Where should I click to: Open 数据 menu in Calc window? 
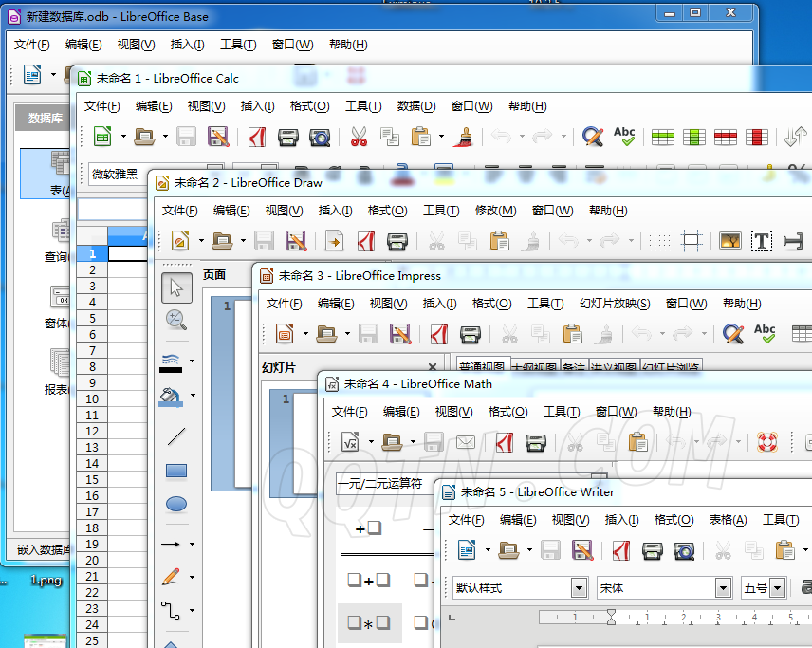(x=415, y=106)
